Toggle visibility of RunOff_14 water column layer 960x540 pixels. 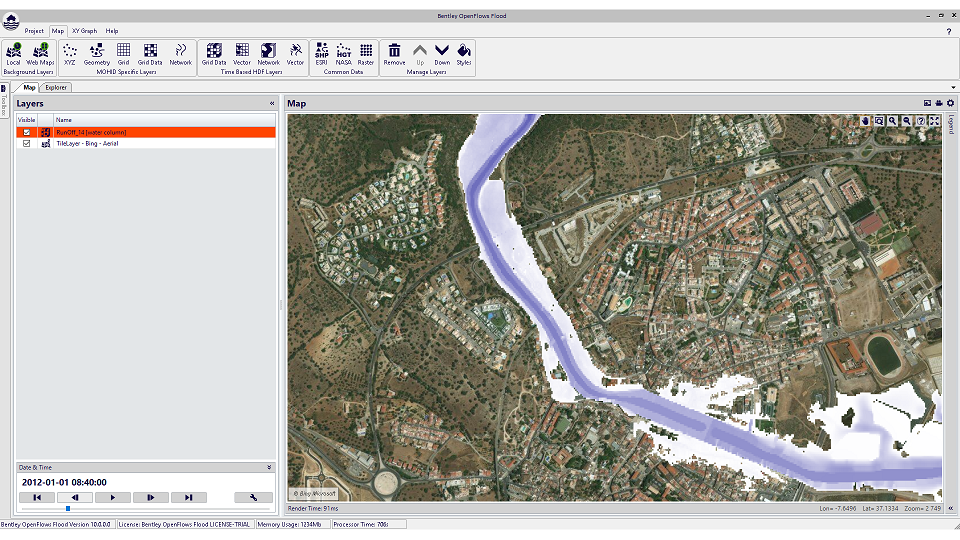(27, 132)
